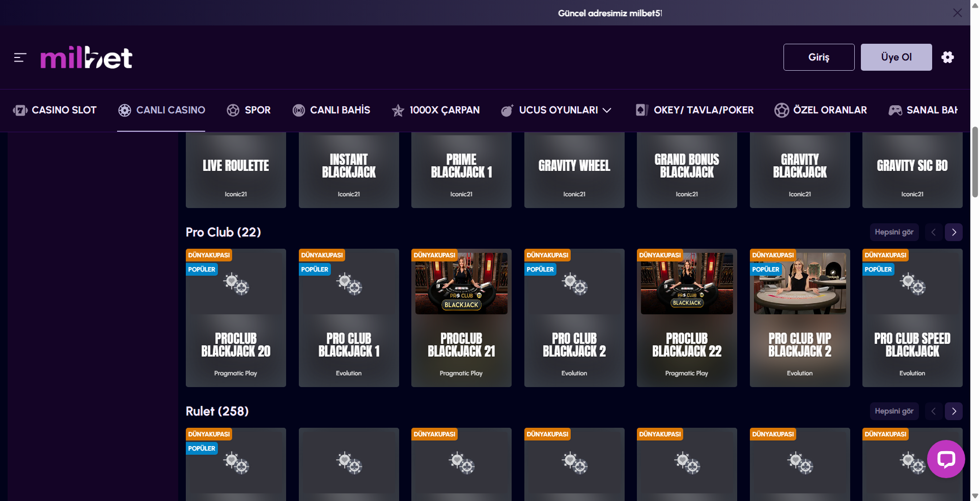
Task: Go to previous Pro Club games
Action: 934,232
